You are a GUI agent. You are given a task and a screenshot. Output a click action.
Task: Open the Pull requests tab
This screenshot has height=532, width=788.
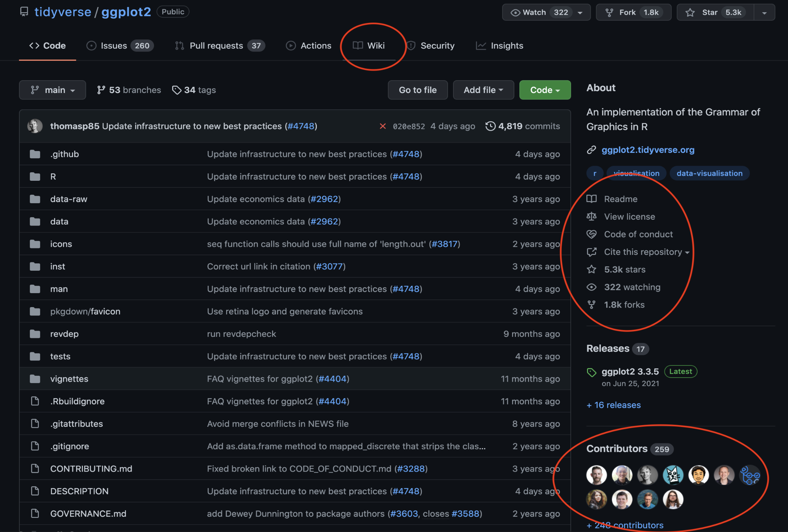click(220, 45)
